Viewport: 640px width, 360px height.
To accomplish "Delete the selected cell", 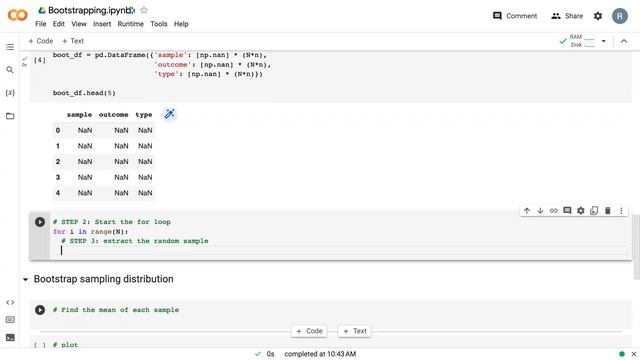I will point(607,211).
